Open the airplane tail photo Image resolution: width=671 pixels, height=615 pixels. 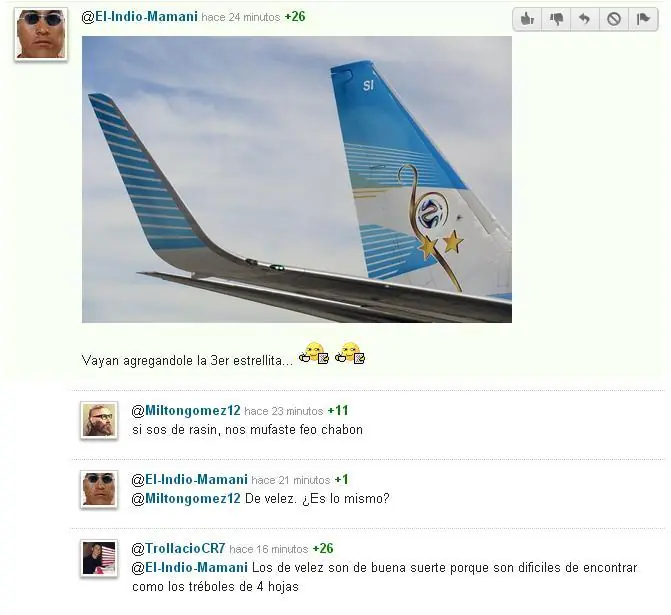tap(297, 179)
